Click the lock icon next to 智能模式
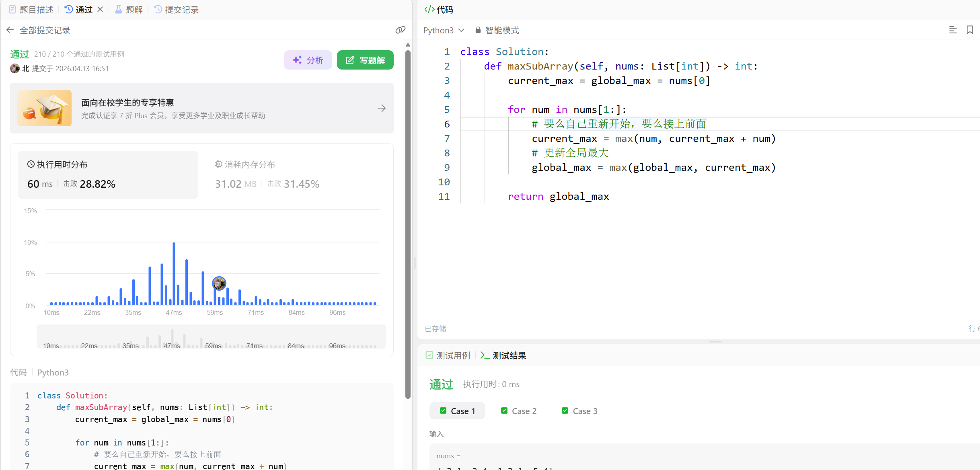980x470 pixels. (x=478, y=30)
